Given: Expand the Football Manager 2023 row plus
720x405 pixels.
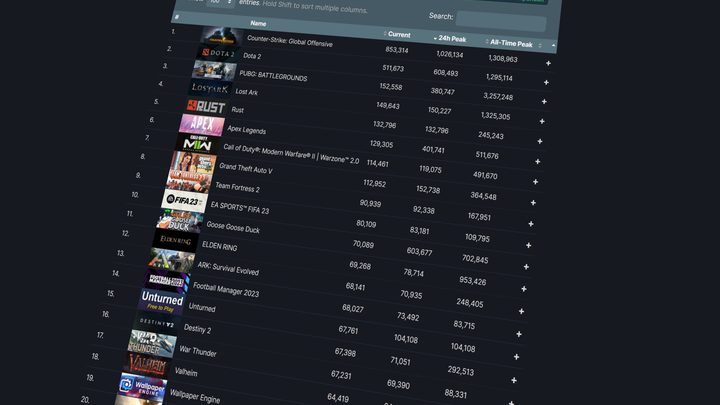Looking at the screenshot, I should (x=519, y=334).
